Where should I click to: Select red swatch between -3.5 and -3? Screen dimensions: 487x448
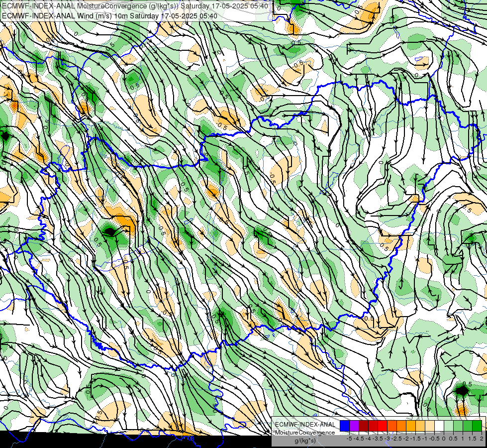373,426
